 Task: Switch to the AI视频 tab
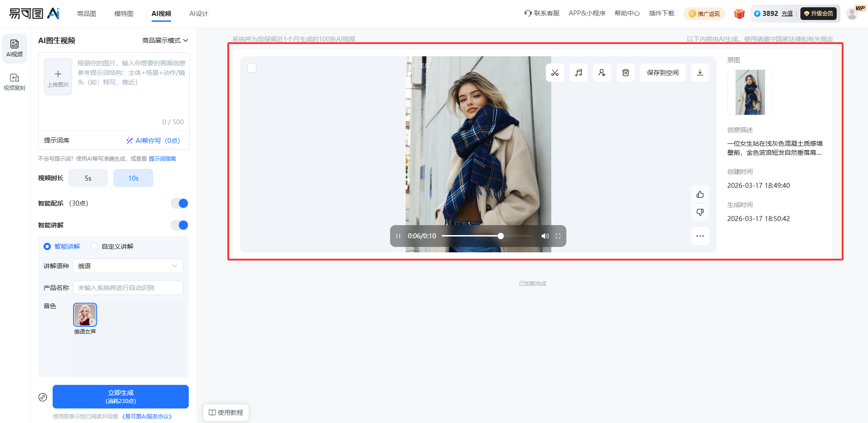point(162,14)
